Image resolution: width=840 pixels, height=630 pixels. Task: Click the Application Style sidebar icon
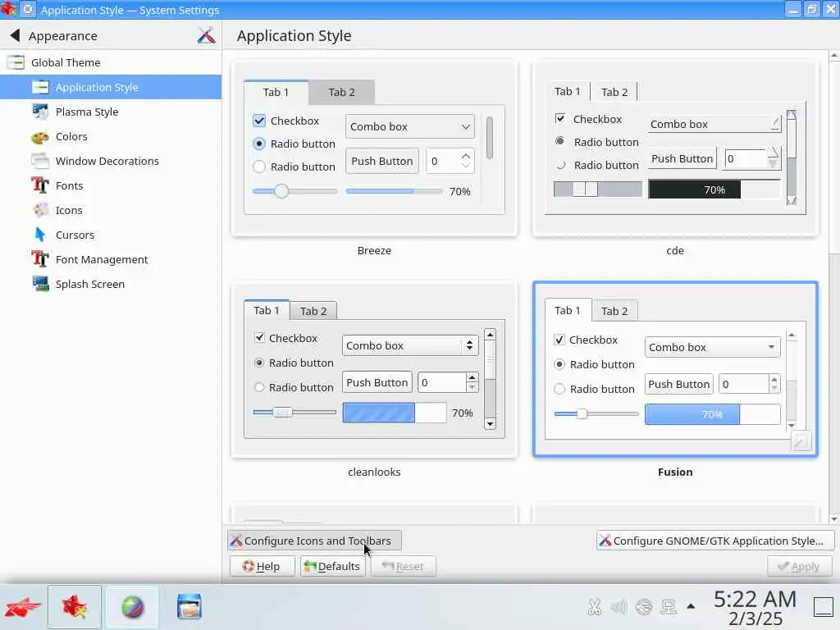pyautogui.click(x=40, y=87)
